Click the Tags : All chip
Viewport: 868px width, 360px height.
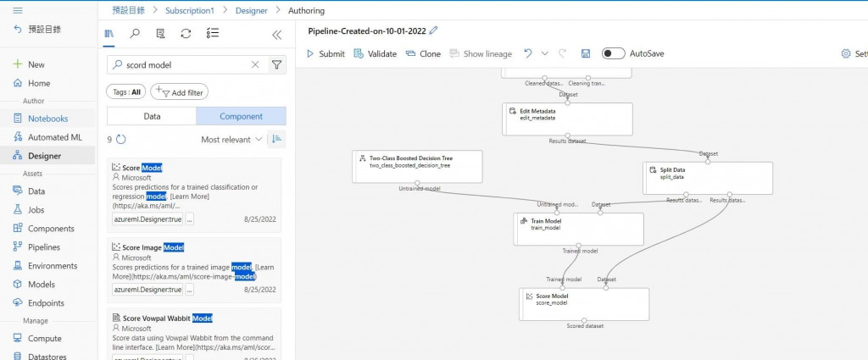tap(126, 92)
